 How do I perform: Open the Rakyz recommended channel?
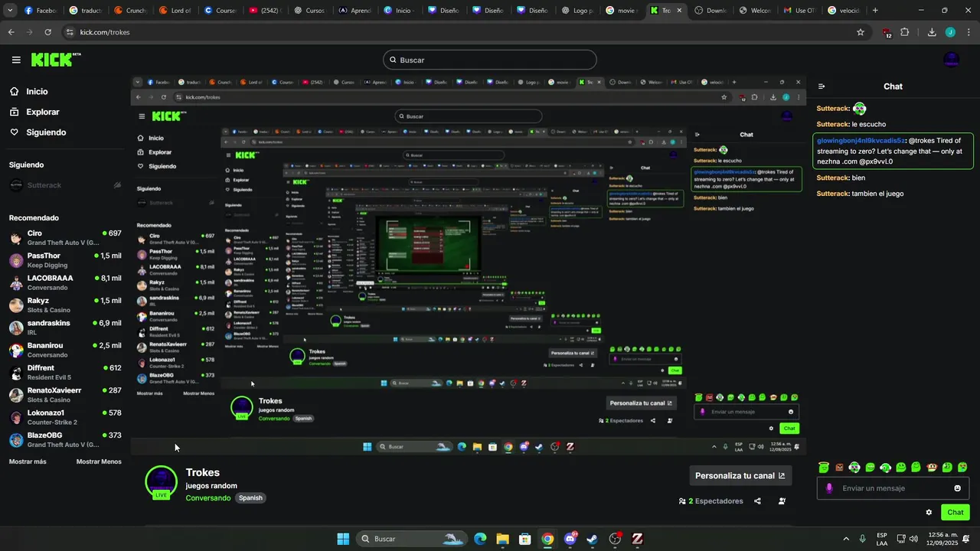[x=66, y=305]
